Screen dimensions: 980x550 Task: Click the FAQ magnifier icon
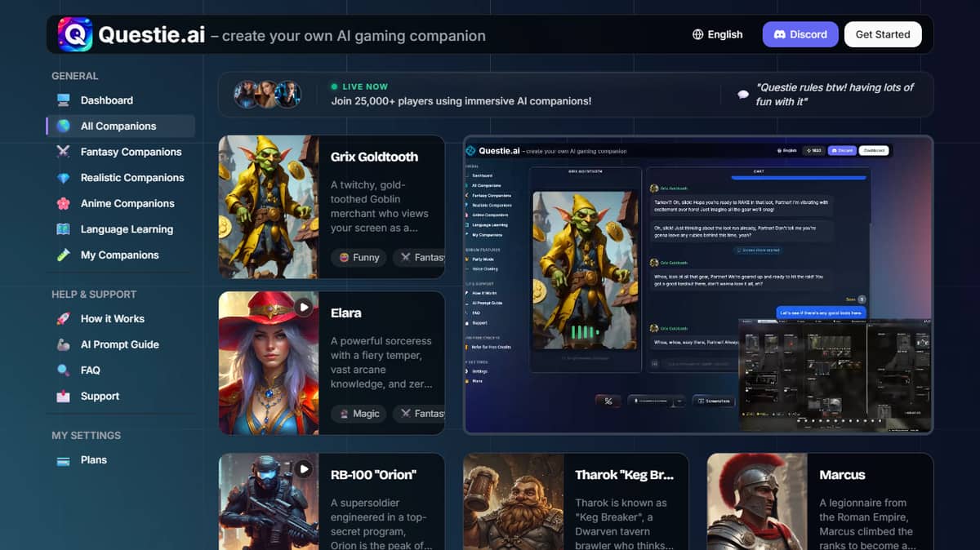[x=63, y=370]
